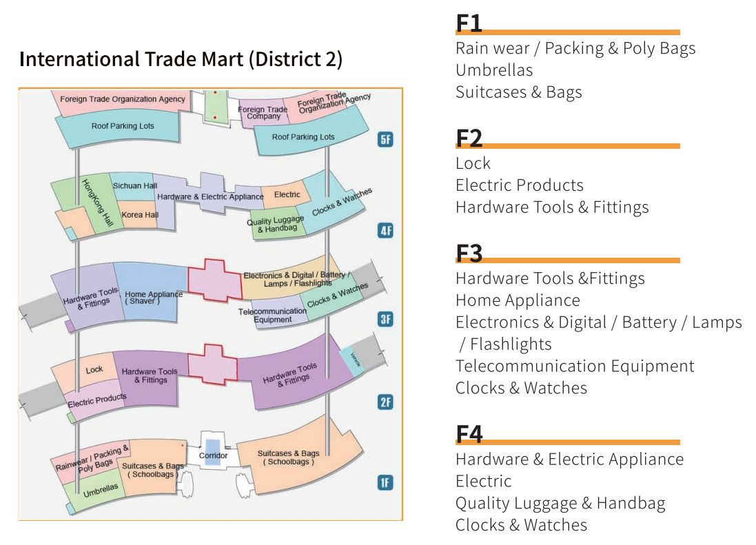Click the red-outlined cross atrium on 2F
Image resolution: width=756 pixels, height=545 pixels.
pos(213,364)
